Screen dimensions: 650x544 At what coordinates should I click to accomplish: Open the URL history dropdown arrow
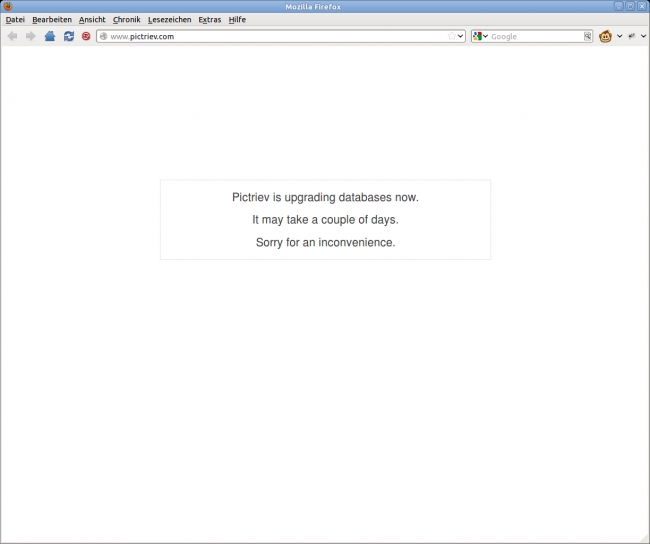click(461, 36)
